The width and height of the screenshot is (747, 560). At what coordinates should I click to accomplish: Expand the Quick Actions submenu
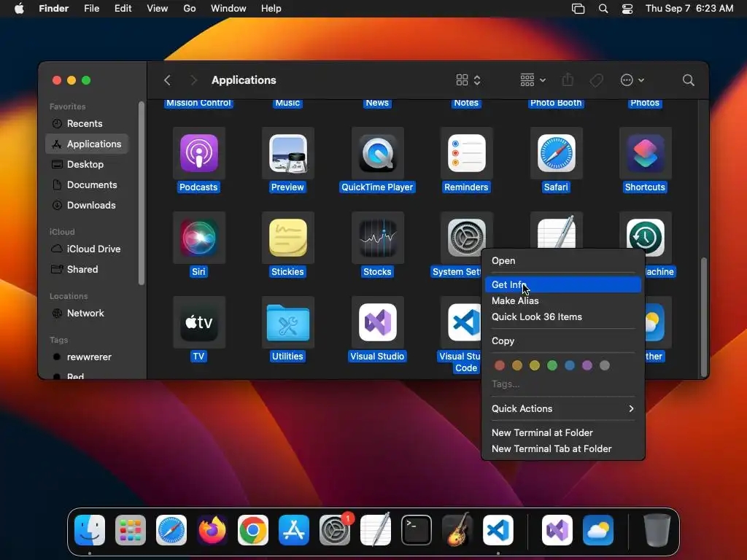tap(563, 408)
